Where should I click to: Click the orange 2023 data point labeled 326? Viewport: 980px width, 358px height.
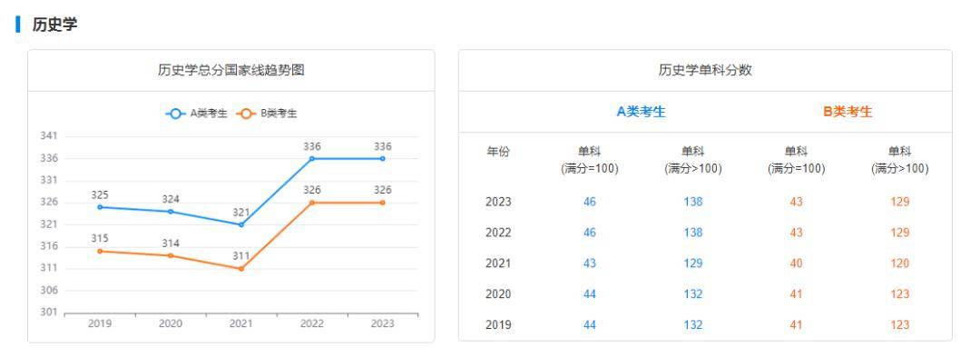(x=383, y=203)
